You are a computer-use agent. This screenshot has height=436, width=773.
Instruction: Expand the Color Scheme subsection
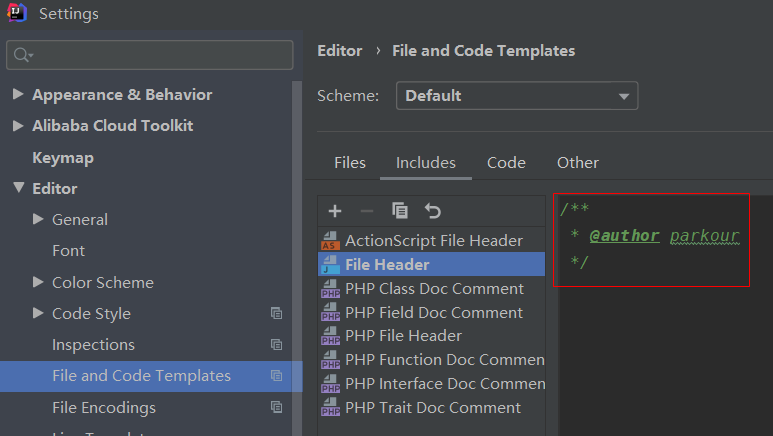(38, 282)
